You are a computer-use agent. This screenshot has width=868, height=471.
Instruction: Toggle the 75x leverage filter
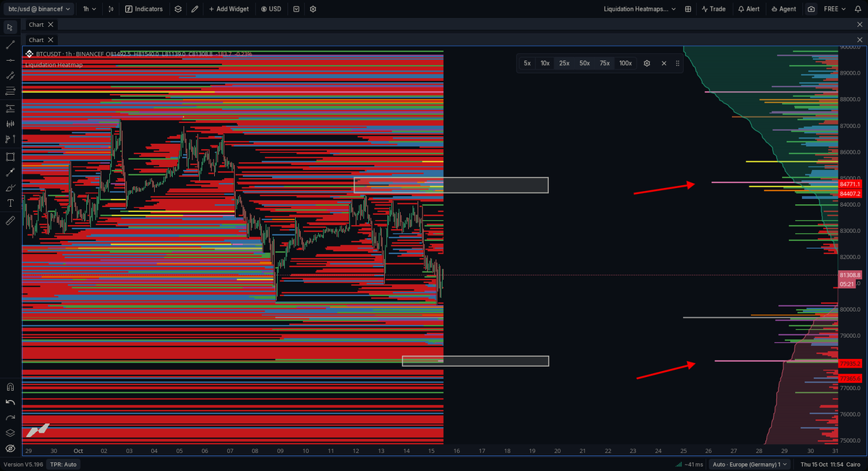tap(604, 63)
